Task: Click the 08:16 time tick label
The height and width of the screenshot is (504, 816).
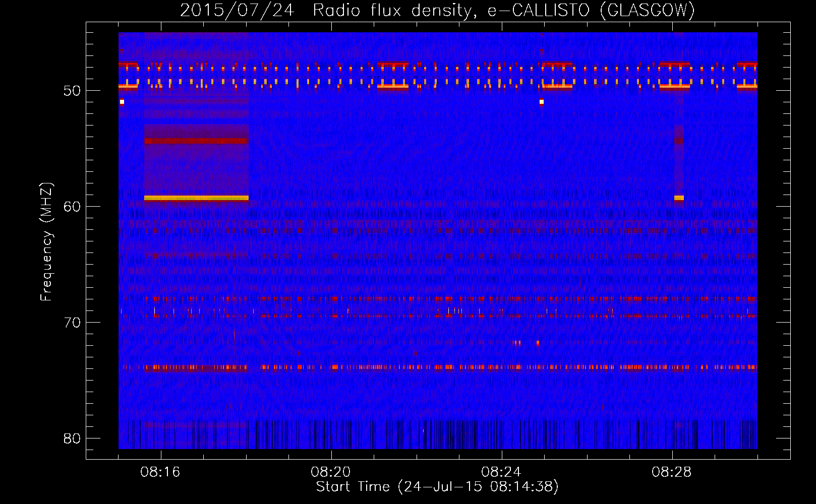Action: point(160,472)
